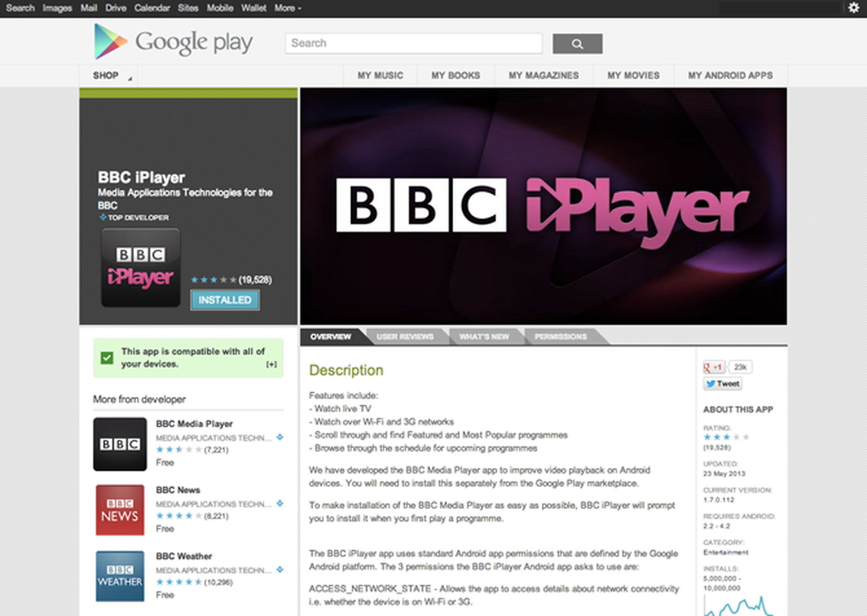
Task: Switch to the Permissions tab
Action: click(561, 337)
